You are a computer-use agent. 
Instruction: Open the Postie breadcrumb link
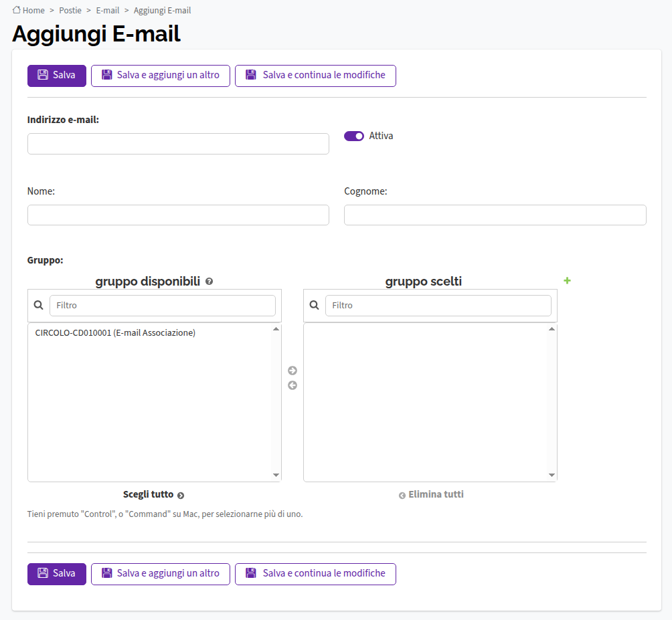click(x=70, y=10)
